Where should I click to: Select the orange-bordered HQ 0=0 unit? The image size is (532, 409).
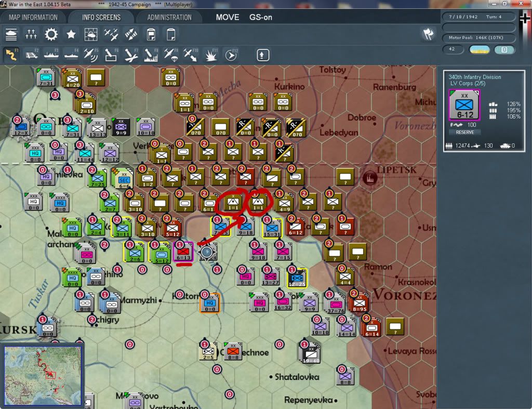coord(210,302)
